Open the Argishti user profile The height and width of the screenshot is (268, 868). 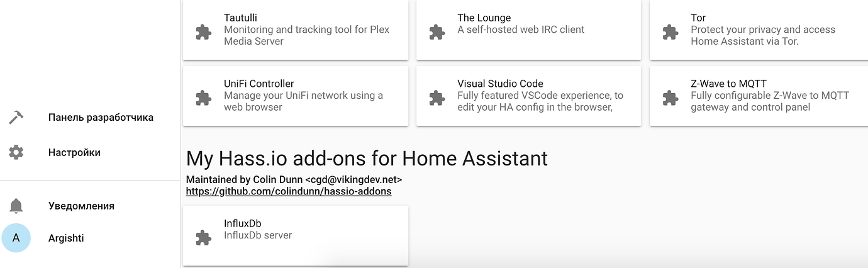click(66, 238)
